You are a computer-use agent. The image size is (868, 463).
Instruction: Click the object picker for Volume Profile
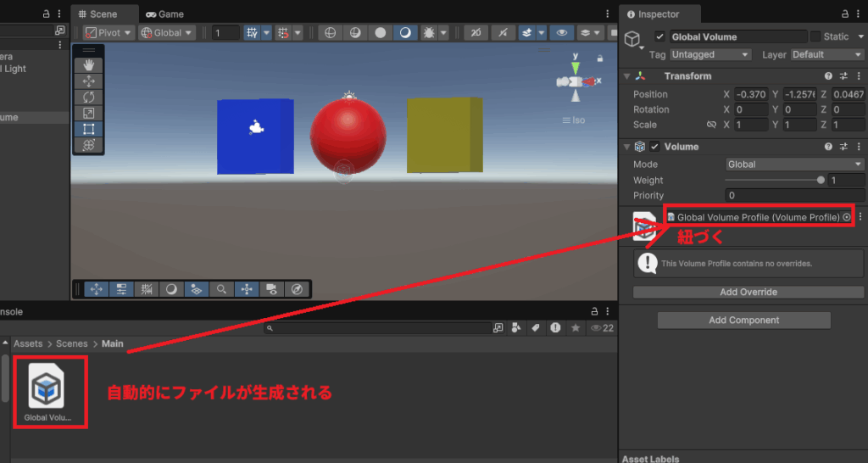tap(846, 217)
